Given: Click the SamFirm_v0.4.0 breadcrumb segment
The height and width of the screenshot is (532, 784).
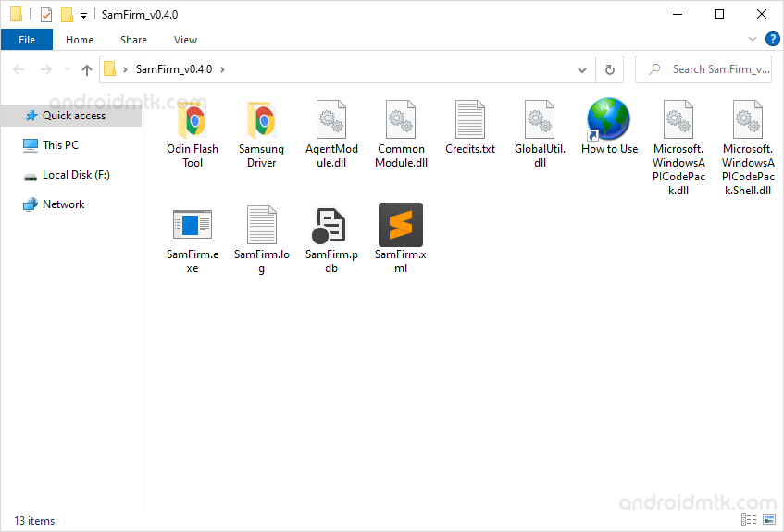Looking at the screenshot, I should pos(174,69).
